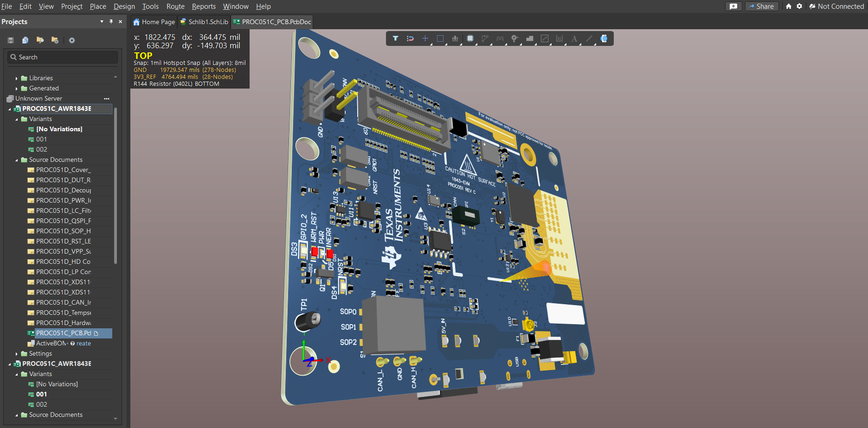Open the Route menu
868x428 pixels.
pos(175,6)
